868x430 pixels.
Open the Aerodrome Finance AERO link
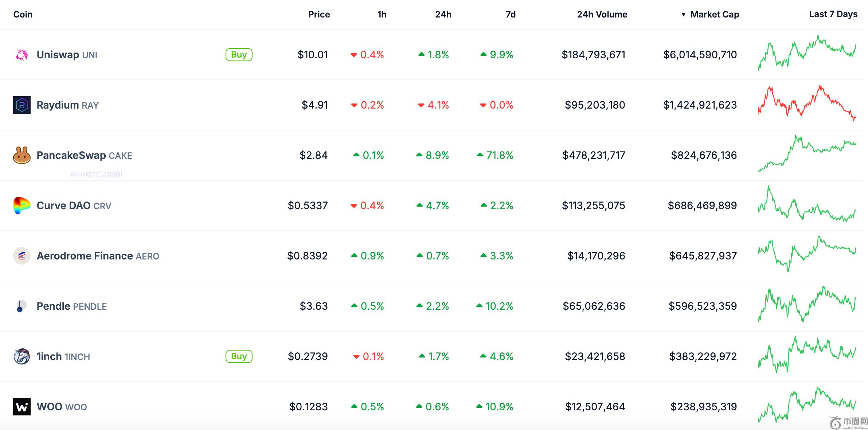98,256
